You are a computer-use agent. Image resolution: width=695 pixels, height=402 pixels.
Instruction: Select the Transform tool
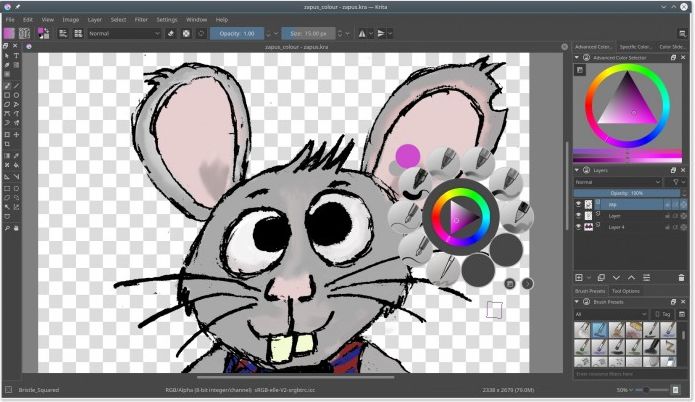pos(7,135)
